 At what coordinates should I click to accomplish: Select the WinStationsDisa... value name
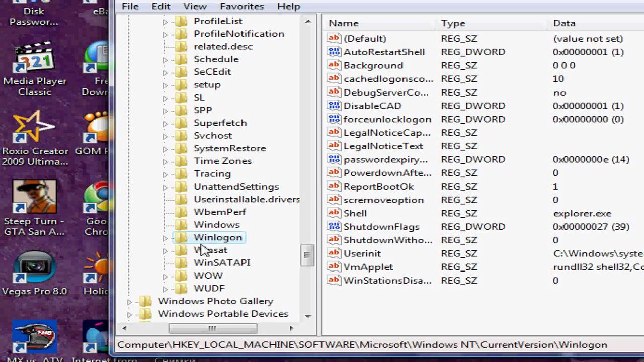387,281
